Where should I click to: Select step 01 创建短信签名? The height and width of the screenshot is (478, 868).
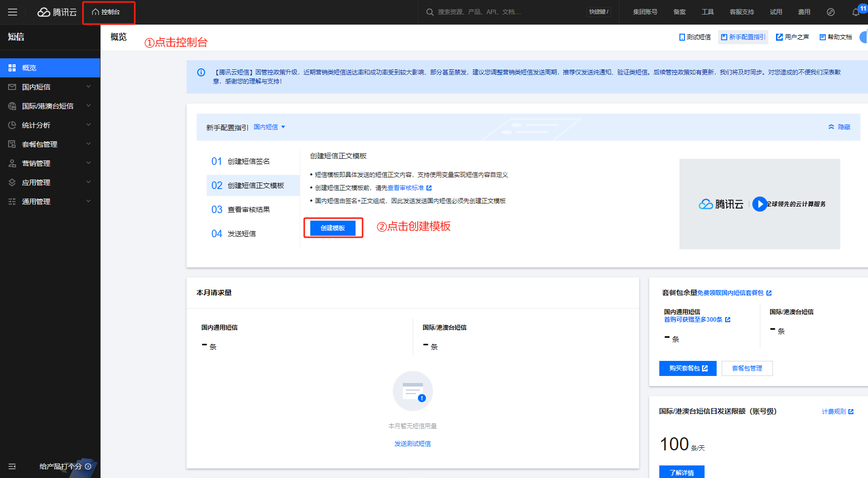tap(248, 161)
